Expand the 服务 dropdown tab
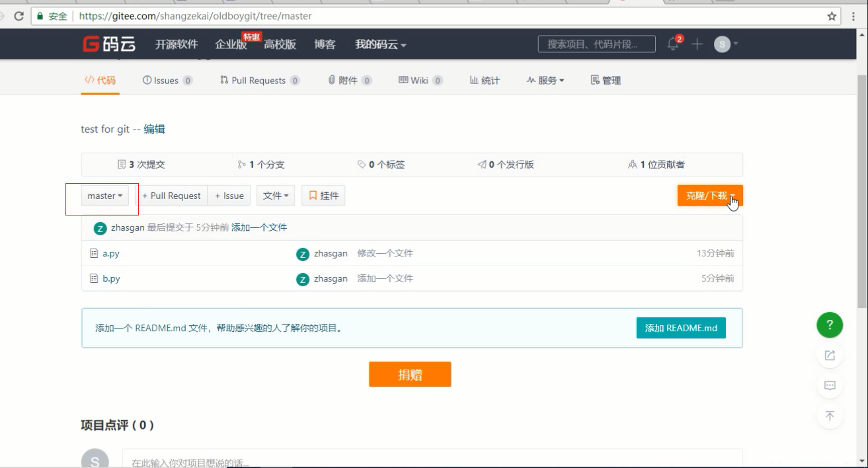Viewport: 868px width, 468px height. pyautogui.click(x=545, y=80)
